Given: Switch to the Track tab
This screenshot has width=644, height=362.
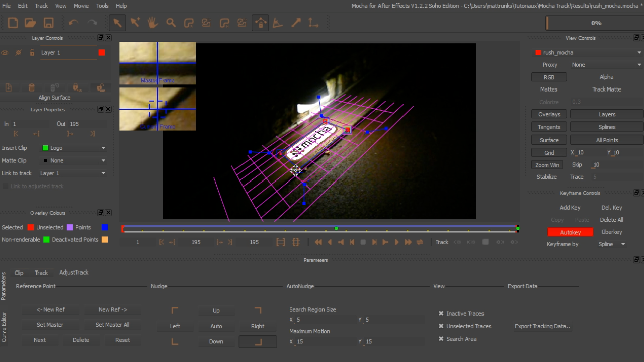Looking at the screenshot, I should pyautogui.click(x=41, y=273).
